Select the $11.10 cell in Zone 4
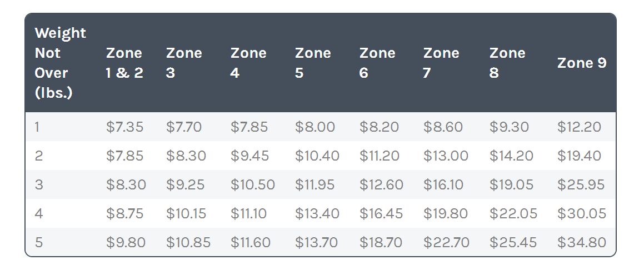The height and width of the screenshot is (270, 644). pyautogui.click(x=248, y=214)
